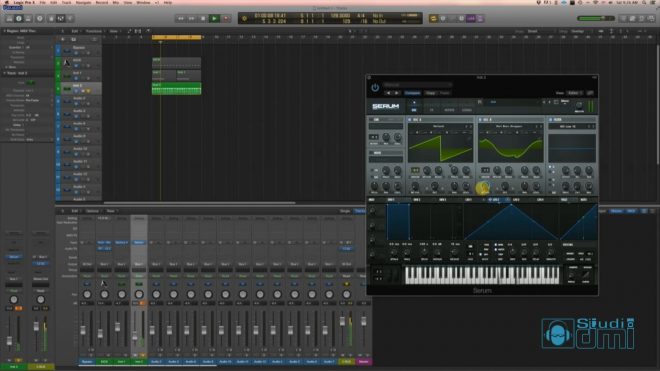Toggle the Show Flex icon

click(138, 31)
